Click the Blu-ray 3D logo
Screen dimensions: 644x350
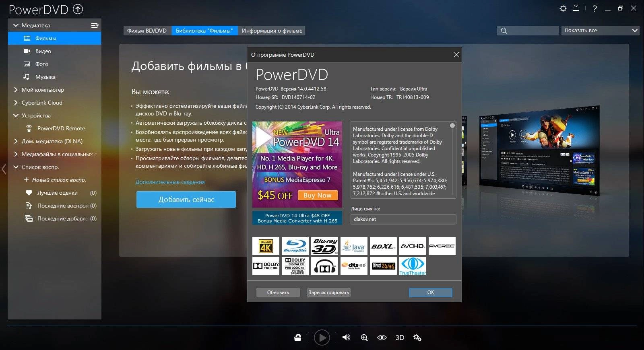[324, 246]
